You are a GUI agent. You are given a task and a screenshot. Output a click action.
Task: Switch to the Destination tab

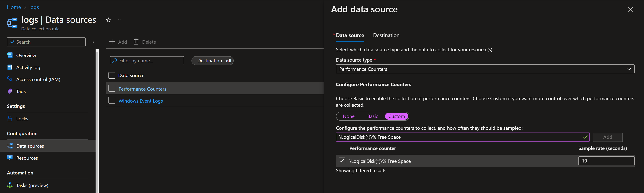[x=386, y=35]
